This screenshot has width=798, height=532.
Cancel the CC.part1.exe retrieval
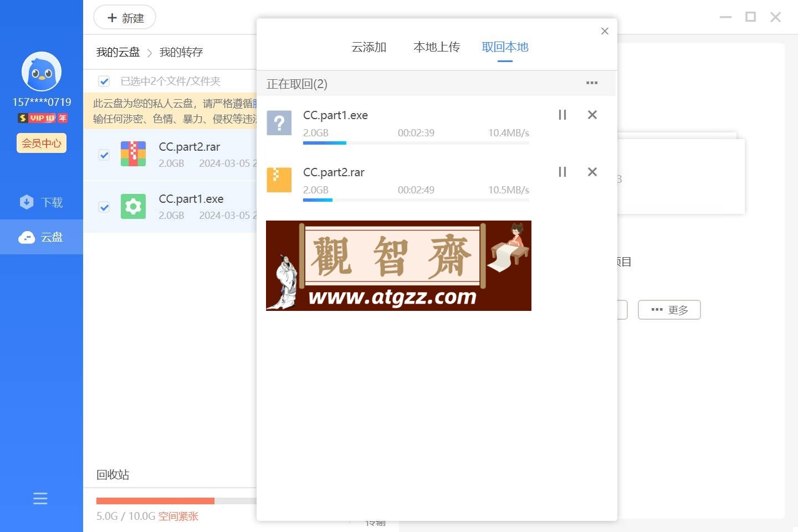[x=592, y=115]
